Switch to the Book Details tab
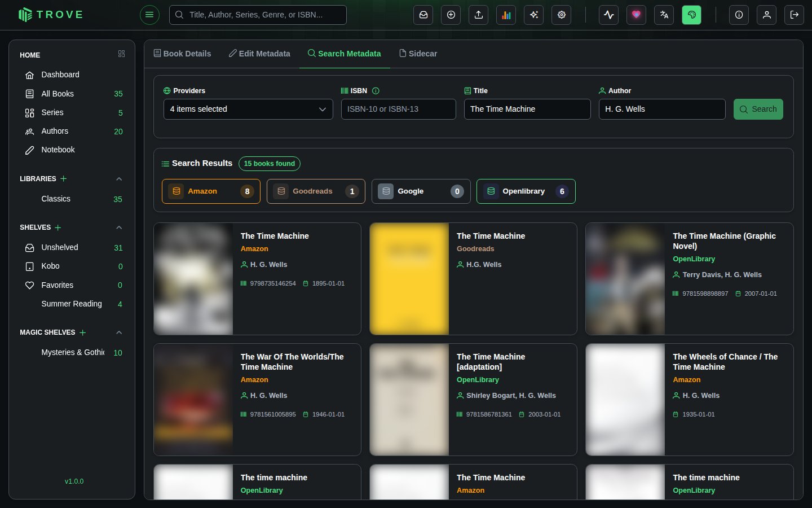Image resolution: width=812 pixels, height=508 pixels. click(x=182, y=54)
